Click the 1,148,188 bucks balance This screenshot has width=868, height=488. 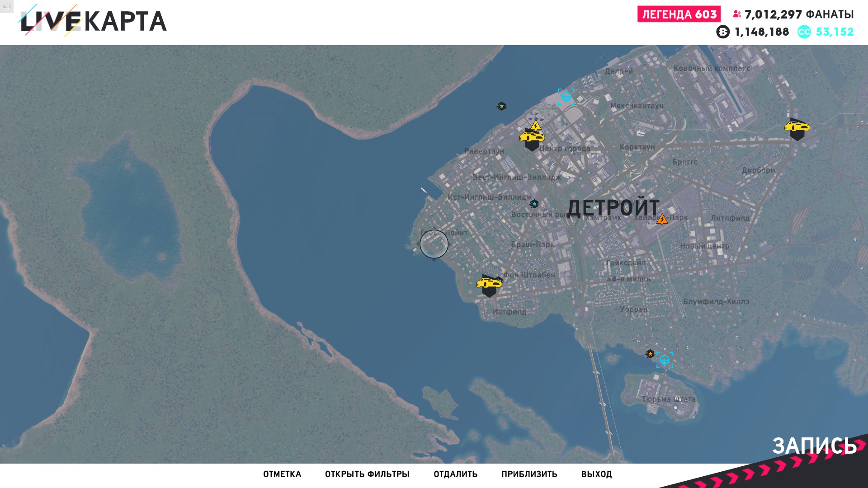tap(762, 32)
